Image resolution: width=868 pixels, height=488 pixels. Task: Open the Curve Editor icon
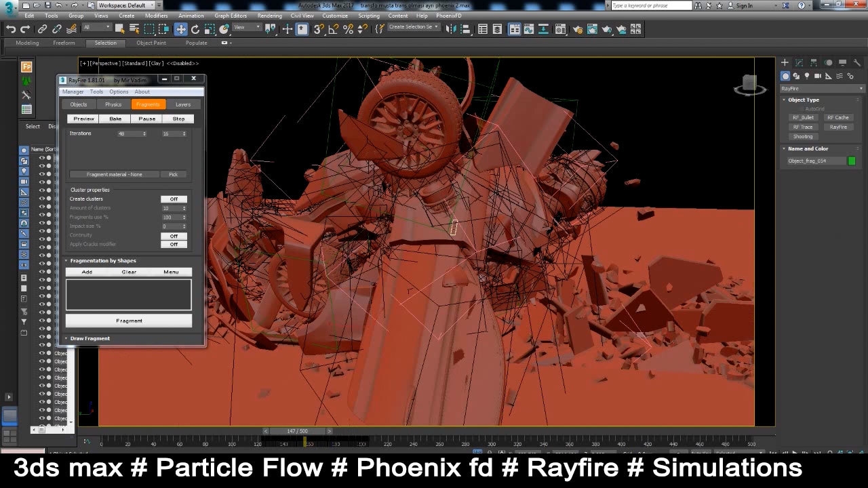pyautogui.click(x=530, y=29)
